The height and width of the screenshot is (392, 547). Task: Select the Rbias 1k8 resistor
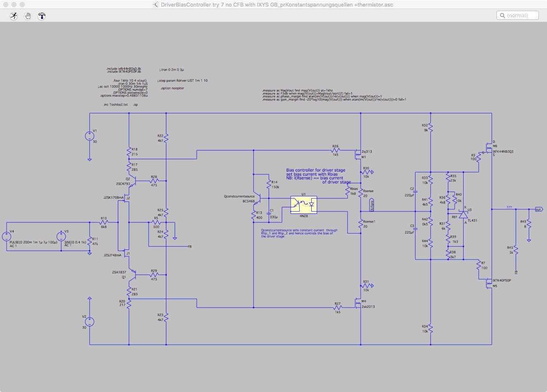pos(348,191)
